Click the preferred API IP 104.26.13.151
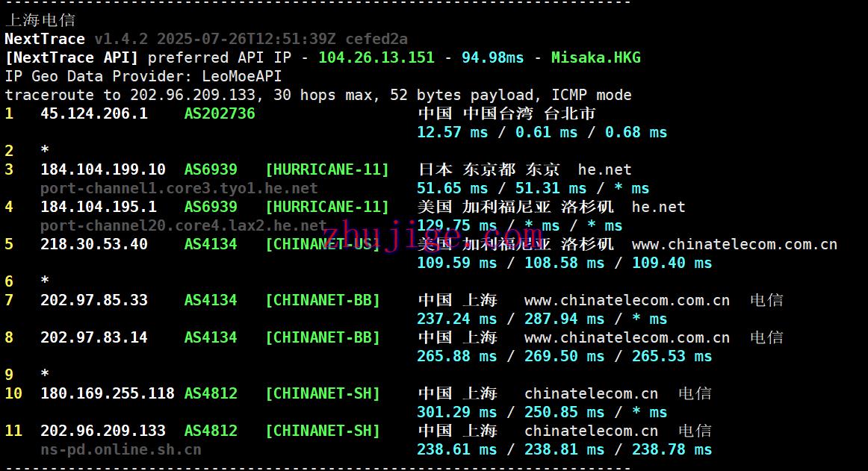The width and height of the screenshot is (868, 471). pos(376,57)
